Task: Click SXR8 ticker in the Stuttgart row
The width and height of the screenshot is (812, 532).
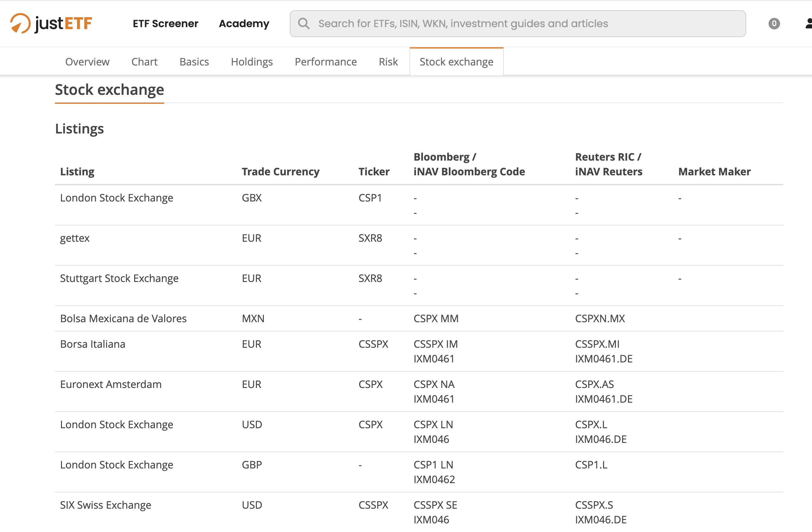Action: click(x=370, y=278)
